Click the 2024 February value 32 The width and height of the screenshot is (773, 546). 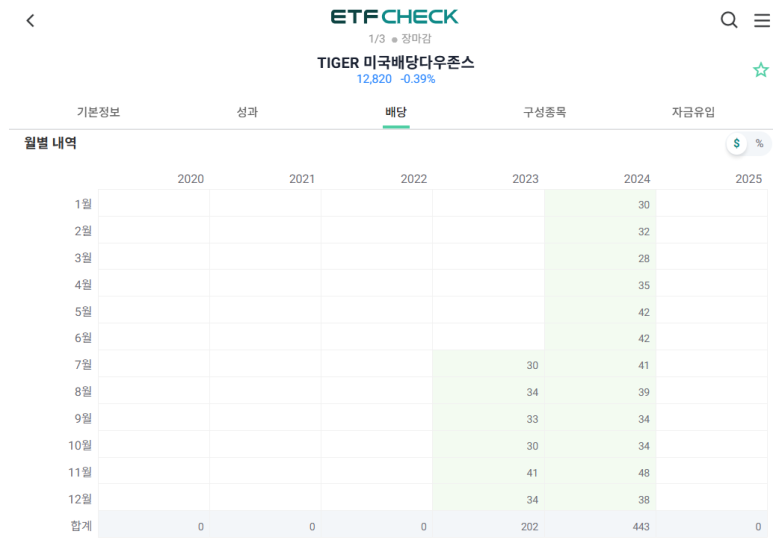click(x=644, y=232)
